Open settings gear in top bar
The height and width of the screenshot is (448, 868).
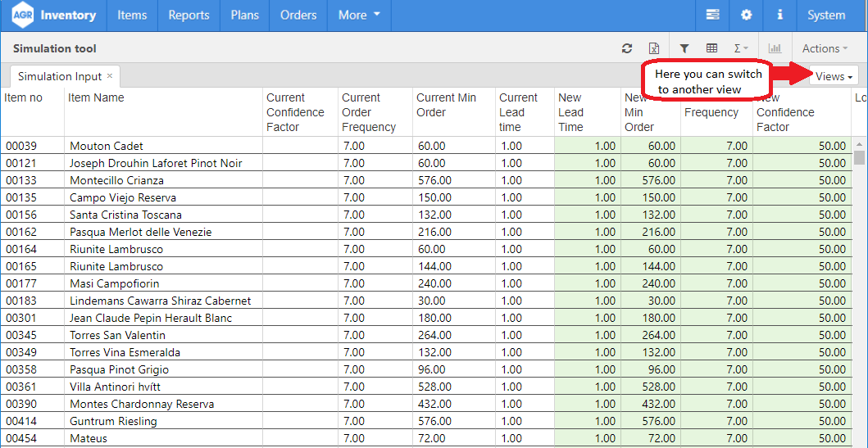point(746,15)
